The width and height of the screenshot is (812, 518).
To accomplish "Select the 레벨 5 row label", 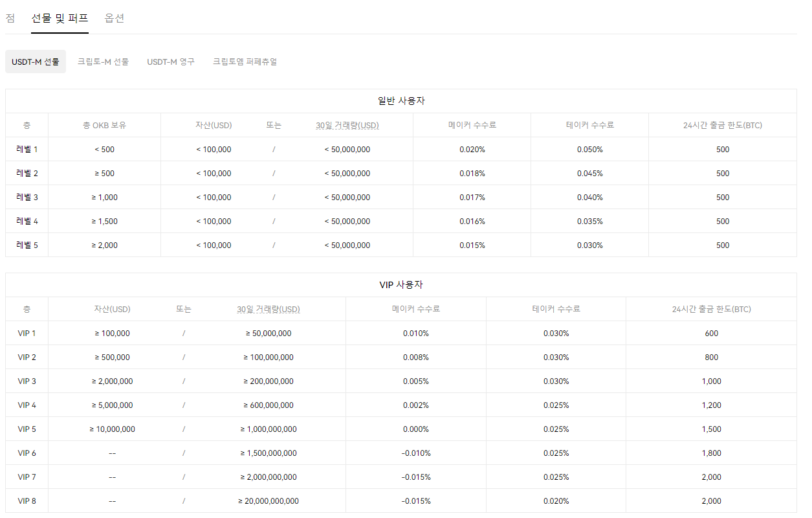I will (27, 245).
